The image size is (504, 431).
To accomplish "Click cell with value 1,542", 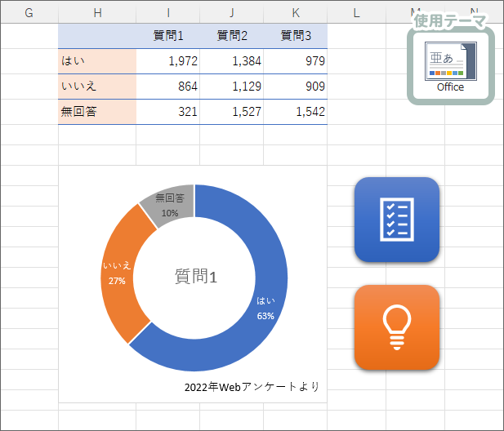I will [296, 112].
